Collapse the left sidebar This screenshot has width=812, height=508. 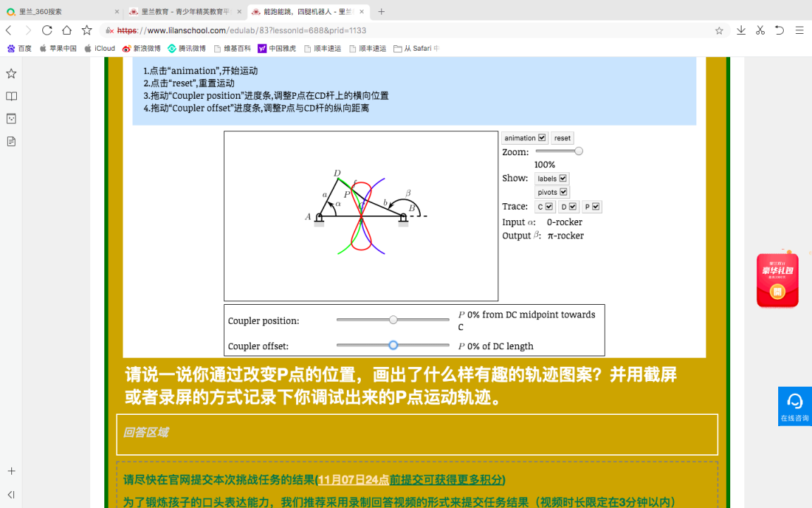click(11, 495)
